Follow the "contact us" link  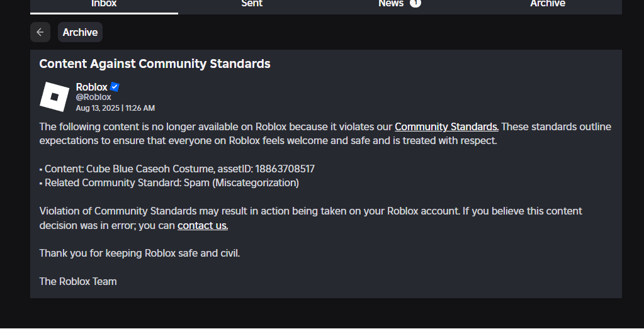[x=203, y=225]
